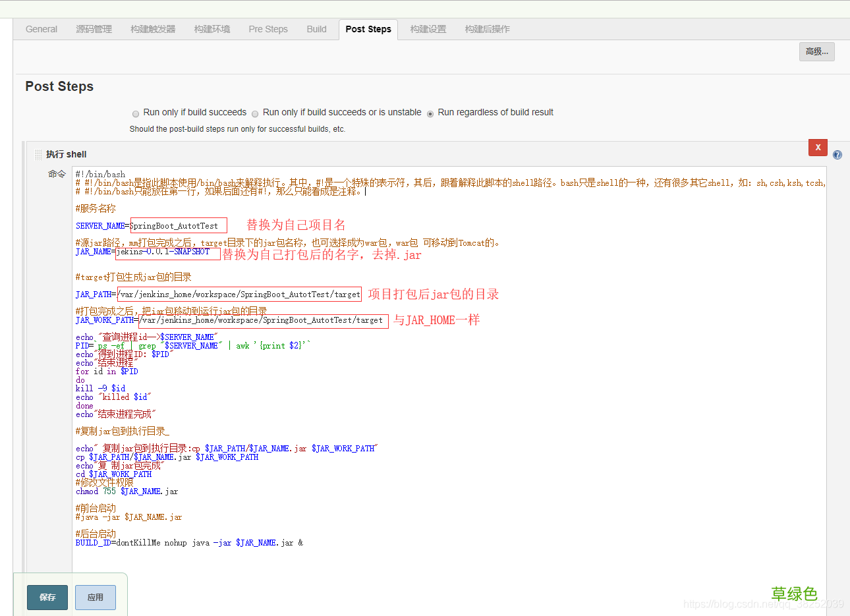The height and width of the screenshot is (616, 850).
Task: Switch to the 构建设置 tab
Action: 427,29
